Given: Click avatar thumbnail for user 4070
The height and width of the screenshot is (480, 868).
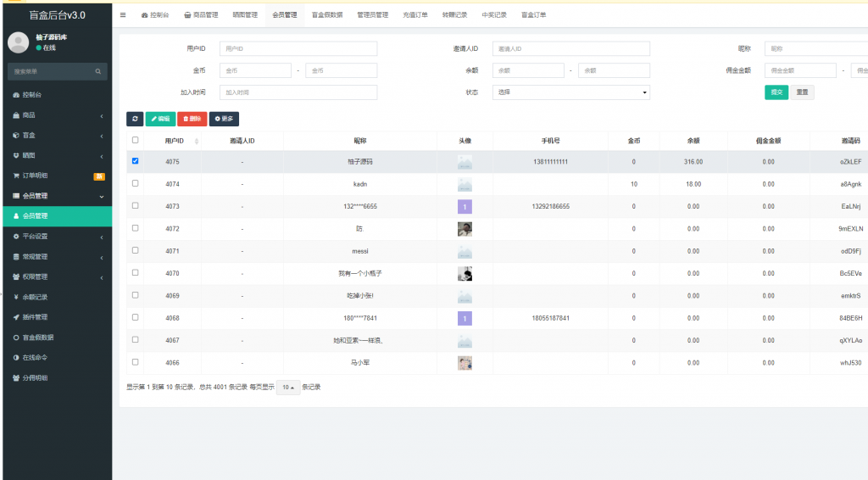Looking at the screenshot, I should pos(465,273).
